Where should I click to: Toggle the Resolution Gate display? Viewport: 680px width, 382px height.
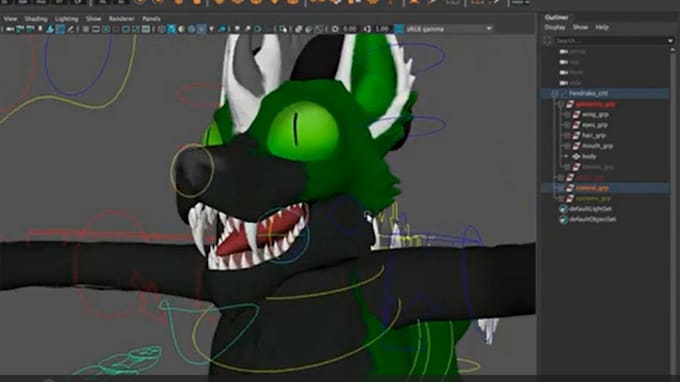click(x=106, y=29)
